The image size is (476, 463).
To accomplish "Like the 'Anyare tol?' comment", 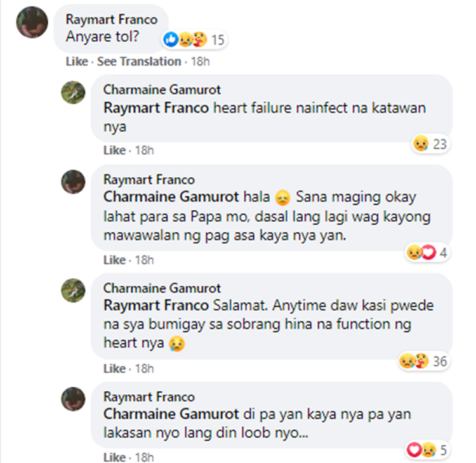I will [x=77, y=62].
